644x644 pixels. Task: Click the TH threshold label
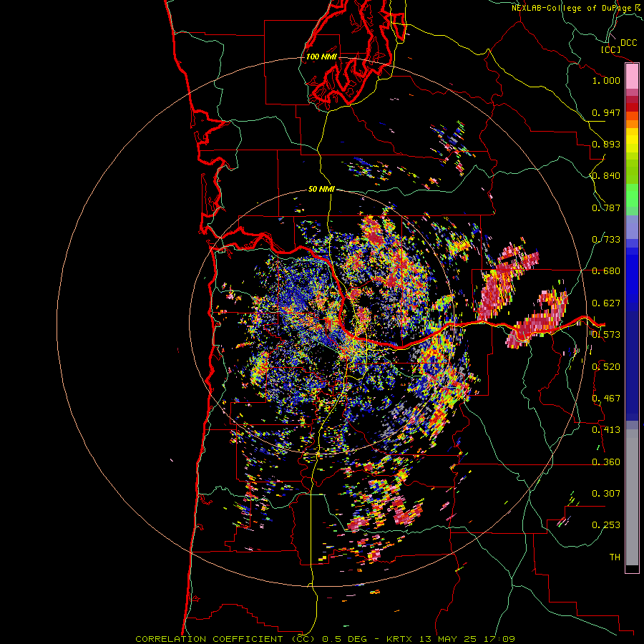point(615,557)
